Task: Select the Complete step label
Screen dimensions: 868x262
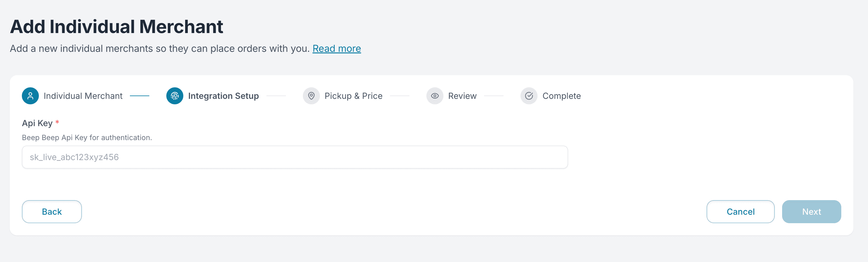Action: point(561,96)
